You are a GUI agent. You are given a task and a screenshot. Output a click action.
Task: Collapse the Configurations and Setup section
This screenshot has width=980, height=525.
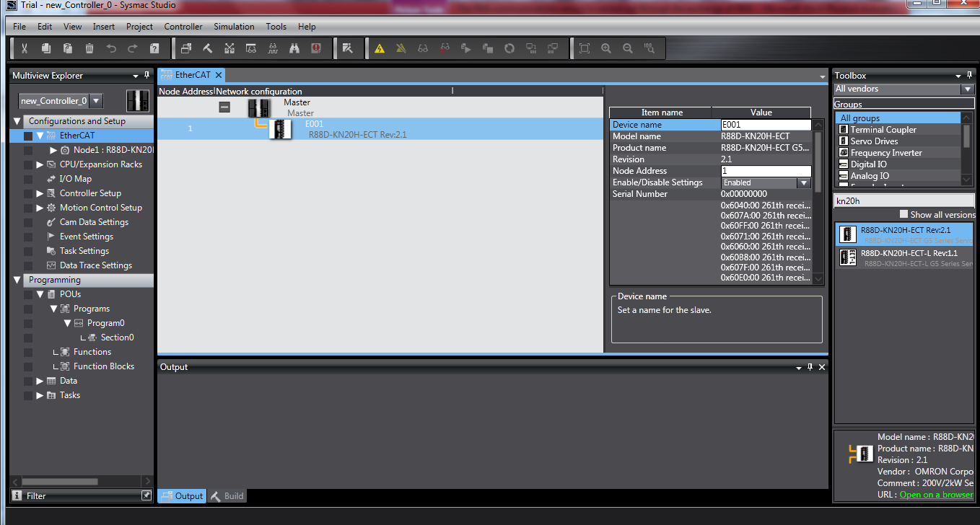(17, 121)
